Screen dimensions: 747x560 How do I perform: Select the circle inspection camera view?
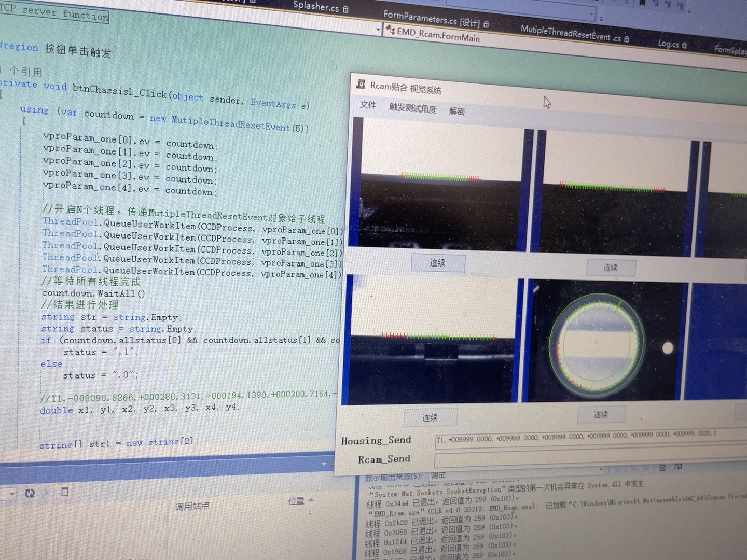(x=606, y=340)
